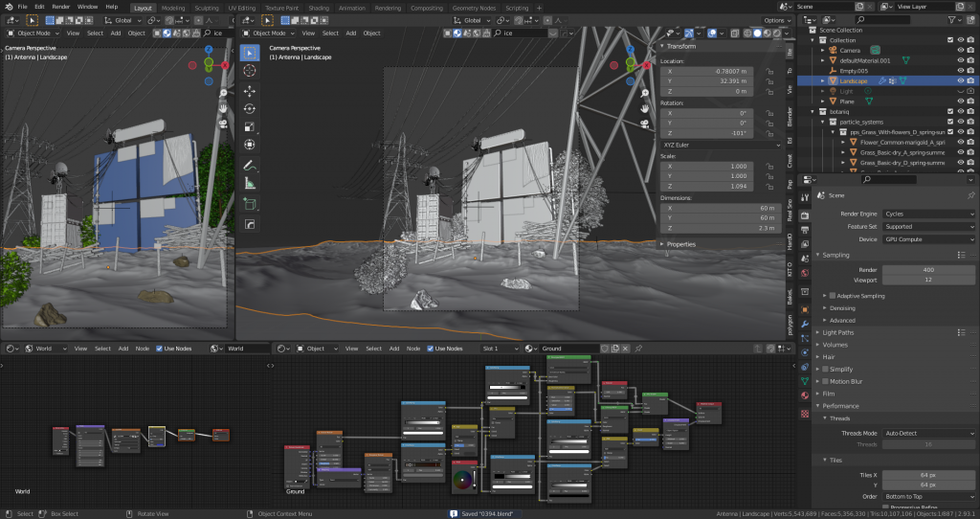Screen dimensions: 980x519
Task: Click the zoom magnifier icon in main viewport
Action: [x=644, y=93]
